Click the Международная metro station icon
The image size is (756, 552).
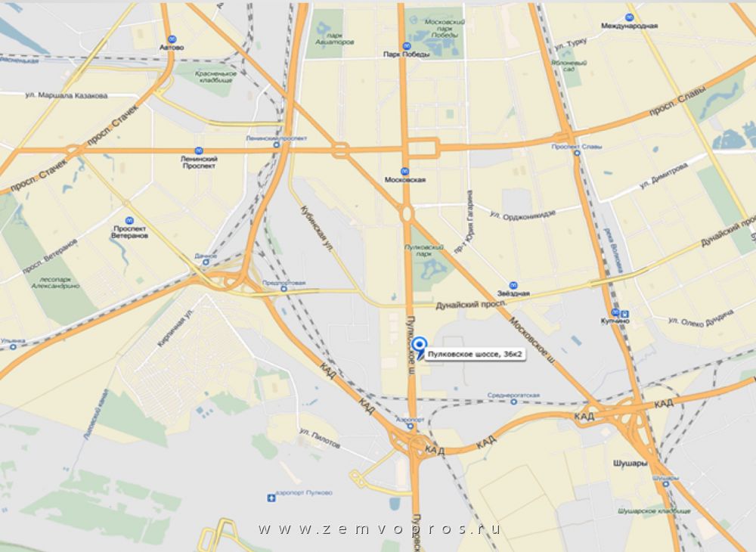[629, 18]
